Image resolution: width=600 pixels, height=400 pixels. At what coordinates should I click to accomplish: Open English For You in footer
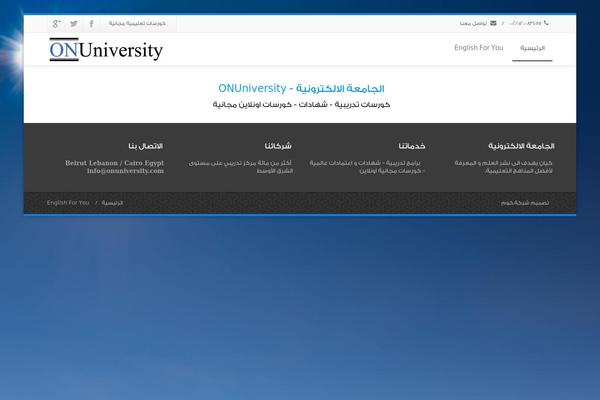click(x=68, y=202)
